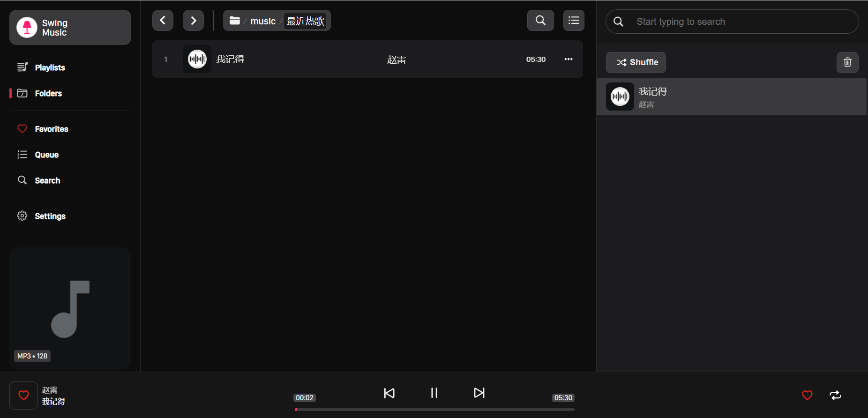Expand the 最近热歌 breadcrumb item
This screenshot has height=418, width=868.
305,21
